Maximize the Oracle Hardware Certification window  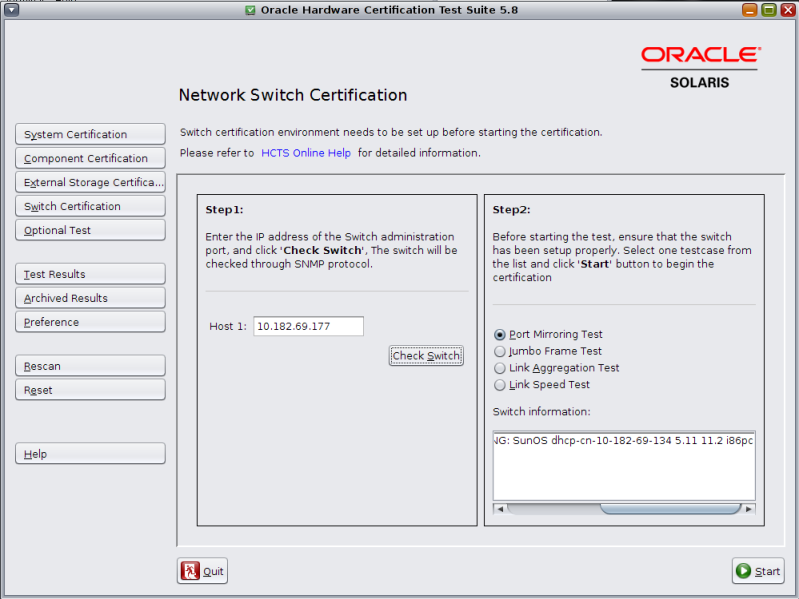(769, 10)
